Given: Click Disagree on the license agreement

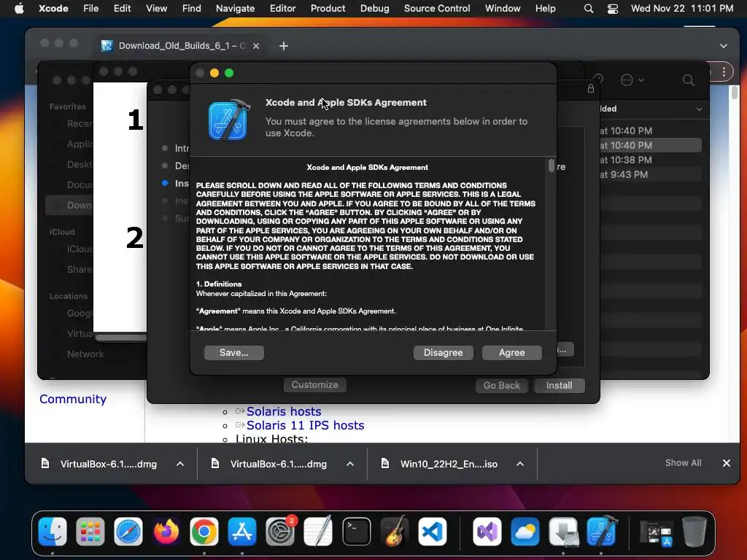Looking at the screenshot, I should [443, 352].
